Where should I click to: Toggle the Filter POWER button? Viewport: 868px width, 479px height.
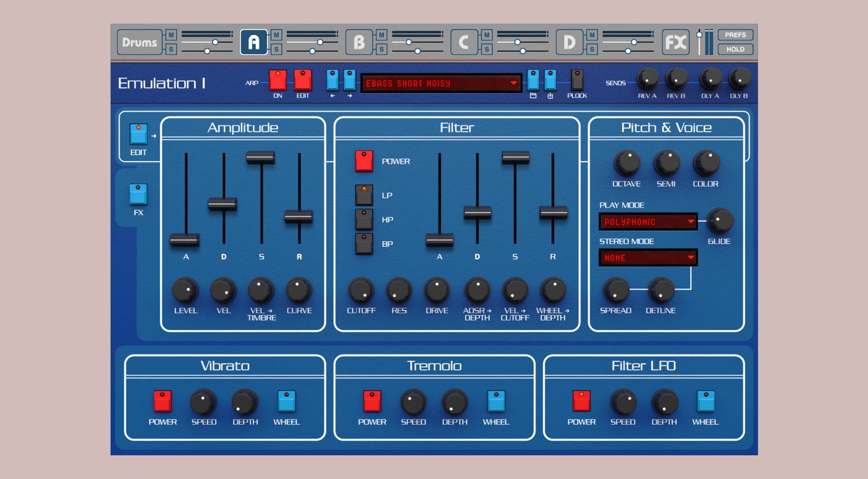point(364,161)
